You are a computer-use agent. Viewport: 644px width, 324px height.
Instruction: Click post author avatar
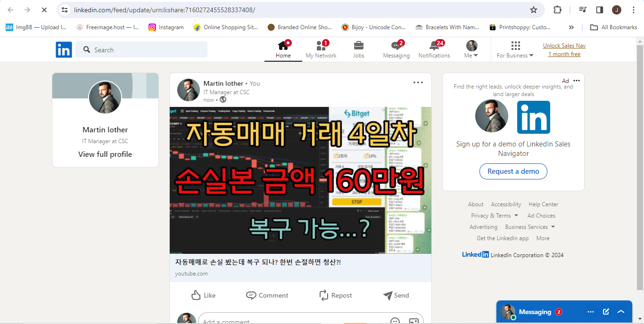(x=189, y=90)
